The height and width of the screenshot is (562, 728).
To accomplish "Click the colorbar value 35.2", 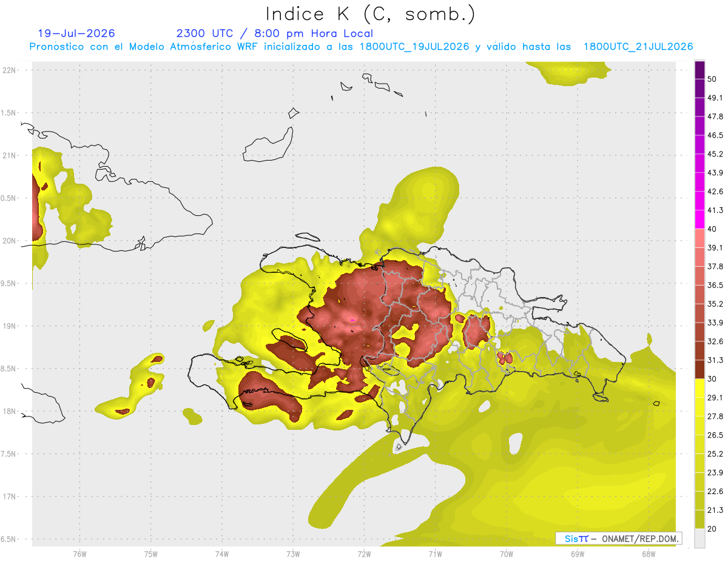I will (x=716, y=304).
